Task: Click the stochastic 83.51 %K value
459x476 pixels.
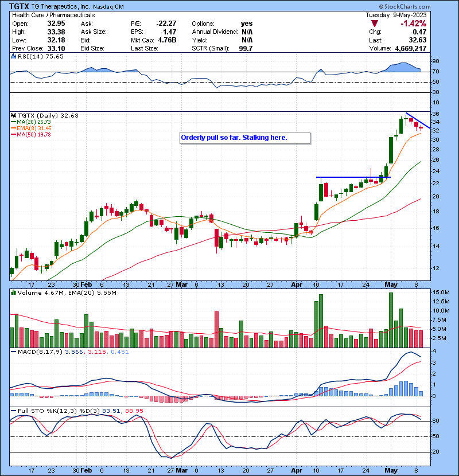Action: pos(111,411)
